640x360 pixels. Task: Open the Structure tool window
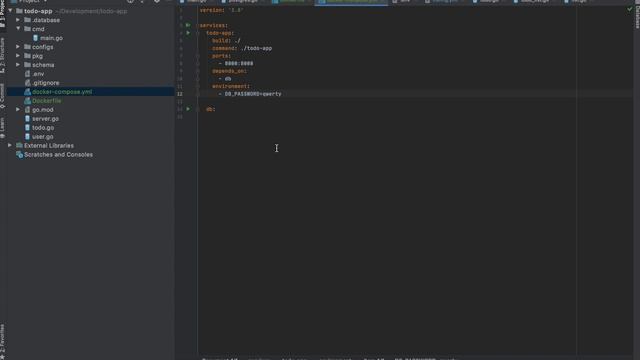[x=2, y=55]
